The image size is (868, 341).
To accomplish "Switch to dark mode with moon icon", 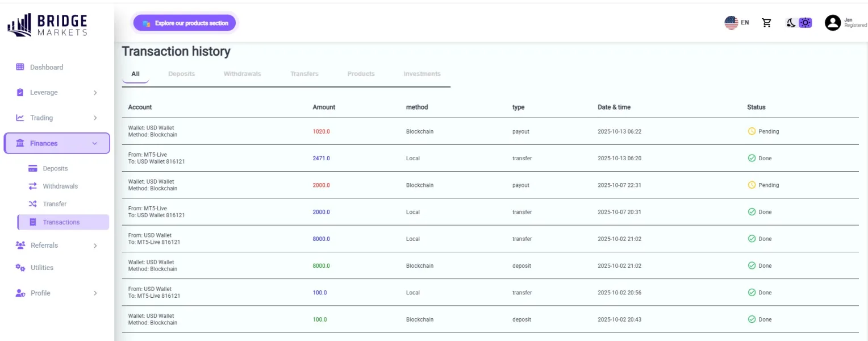I will coord(790,23).
